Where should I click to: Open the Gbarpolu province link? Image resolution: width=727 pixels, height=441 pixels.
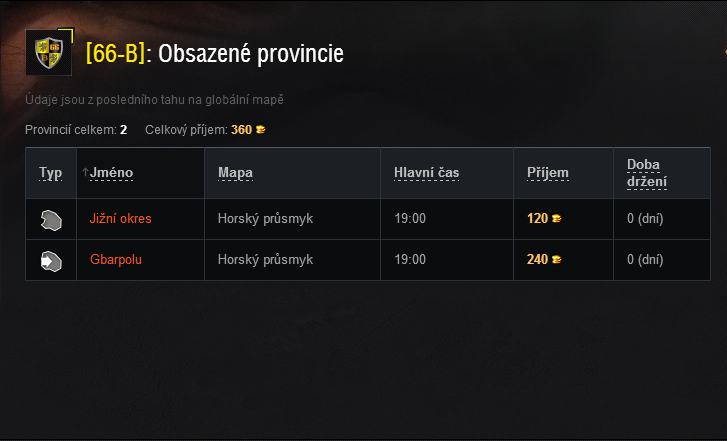click(x=116, y=259)
